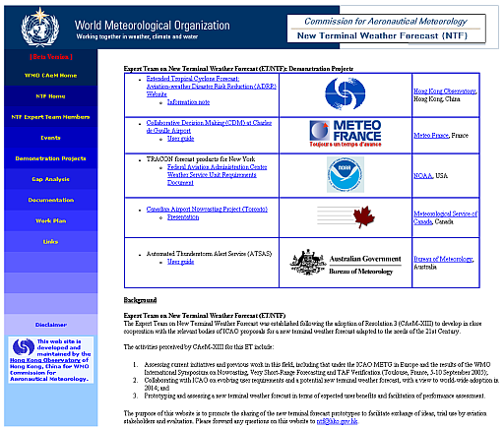Open the Disclaimer link in sidebar
504x428 pixels.
51,325
